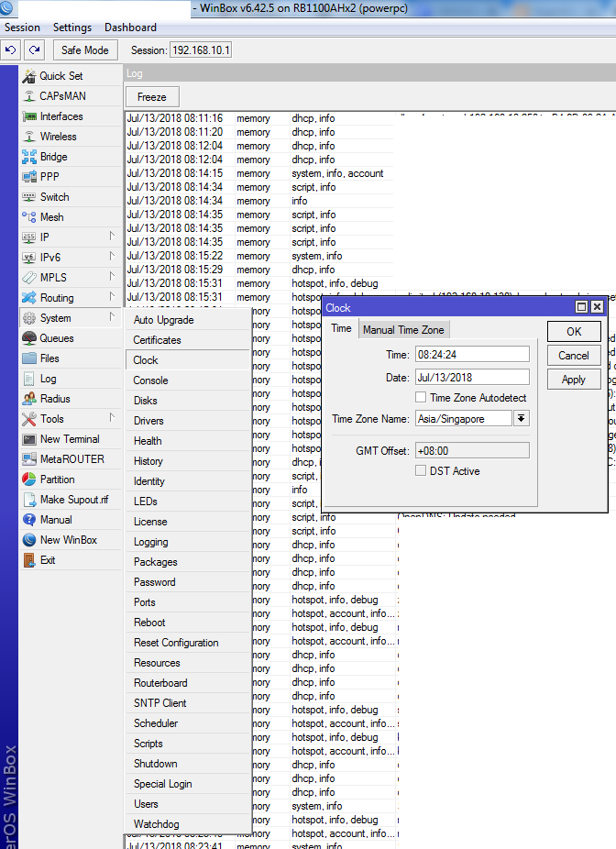Open Switch icon in sidebar

pyautogui.click(x=28, y=197)
